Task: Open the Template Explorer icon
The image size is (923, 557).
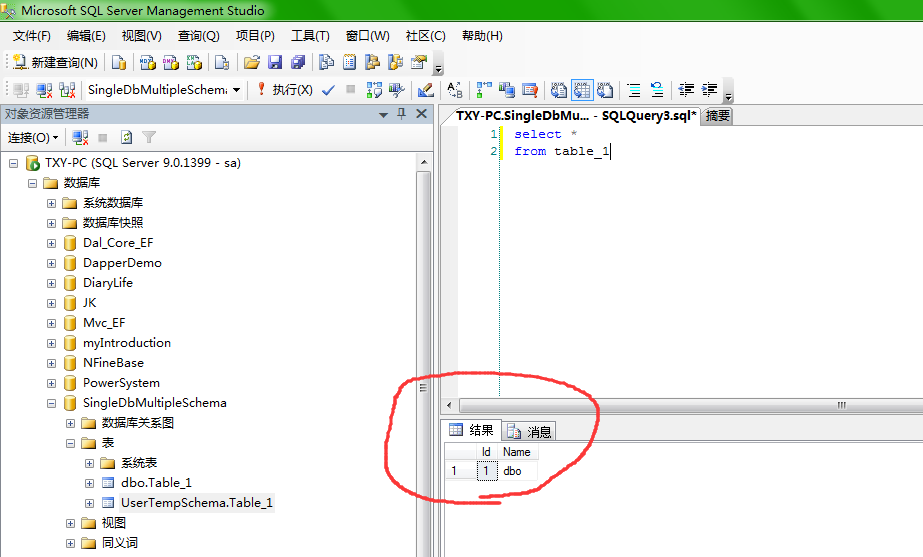Action: [396, 62]
